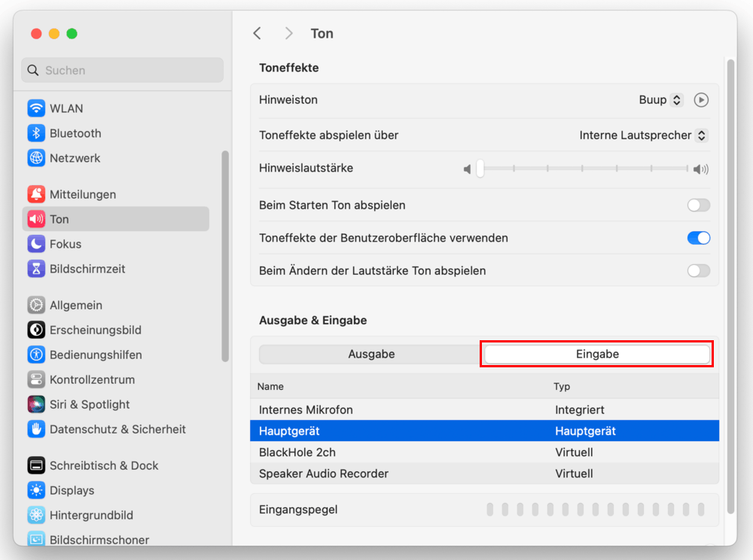Open the Hinweiston Buup dropdown
This screenshot has height=560, width=753.
coord(660,100)
